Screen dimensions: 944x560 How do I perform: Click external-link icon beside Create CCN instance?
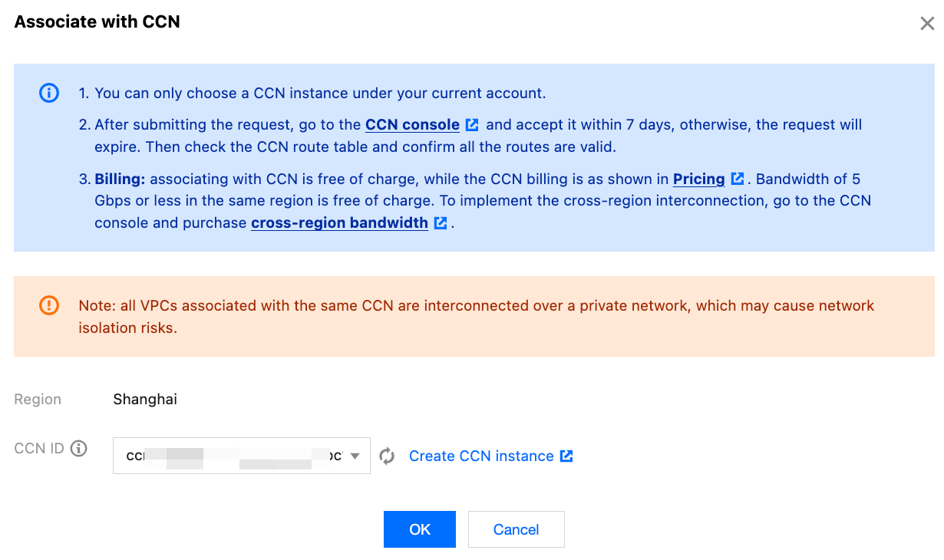click(566, 456)
